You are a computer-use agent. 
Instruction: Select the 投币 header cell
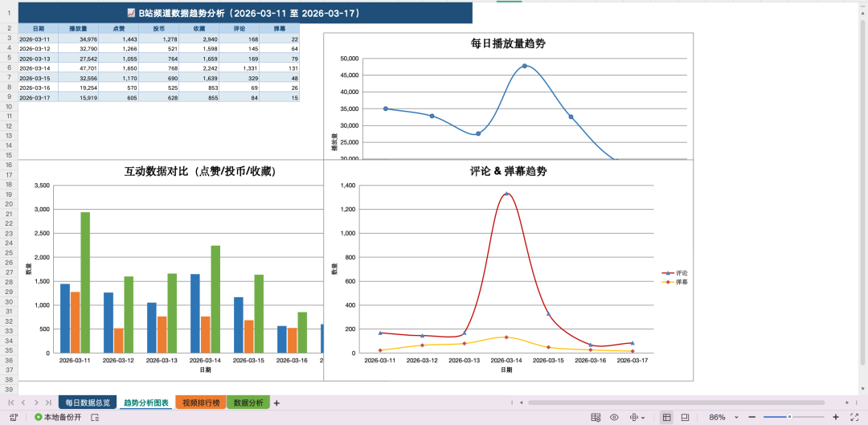158,29
